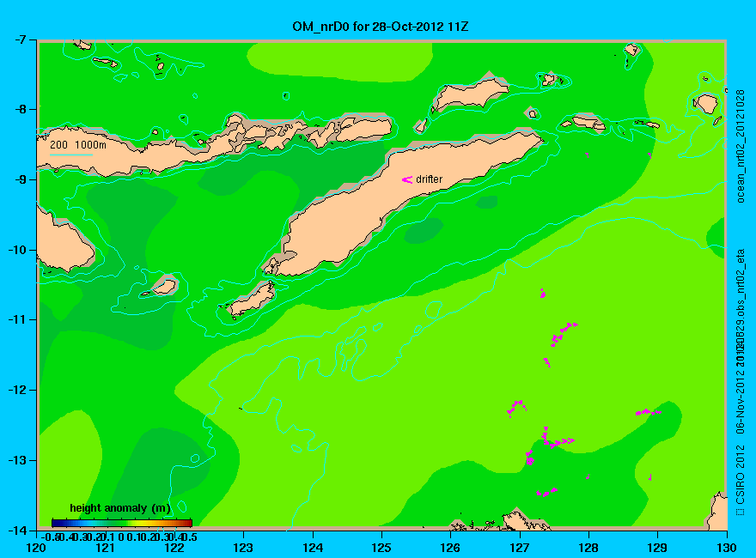Click longitude axis label '127'
The width and height of the screenshot is (756, 558).
pyautogui.click(x=519, y=548)
